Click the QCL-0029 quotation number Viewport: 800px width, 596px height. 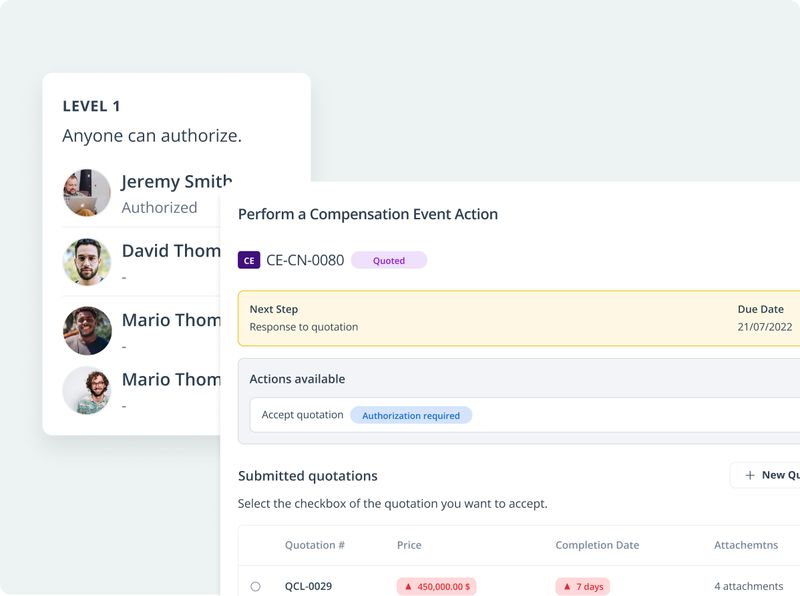(308, 587)
